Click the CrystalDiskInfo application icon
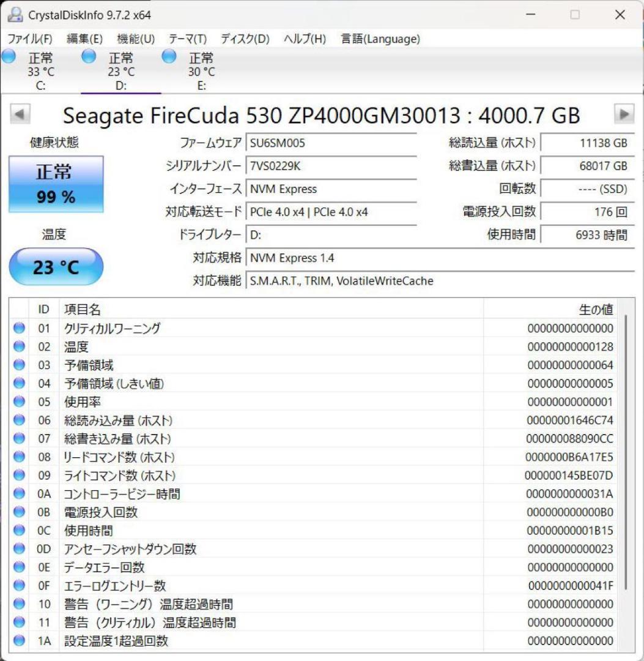The image size is (644, 661). click(16, 13)
